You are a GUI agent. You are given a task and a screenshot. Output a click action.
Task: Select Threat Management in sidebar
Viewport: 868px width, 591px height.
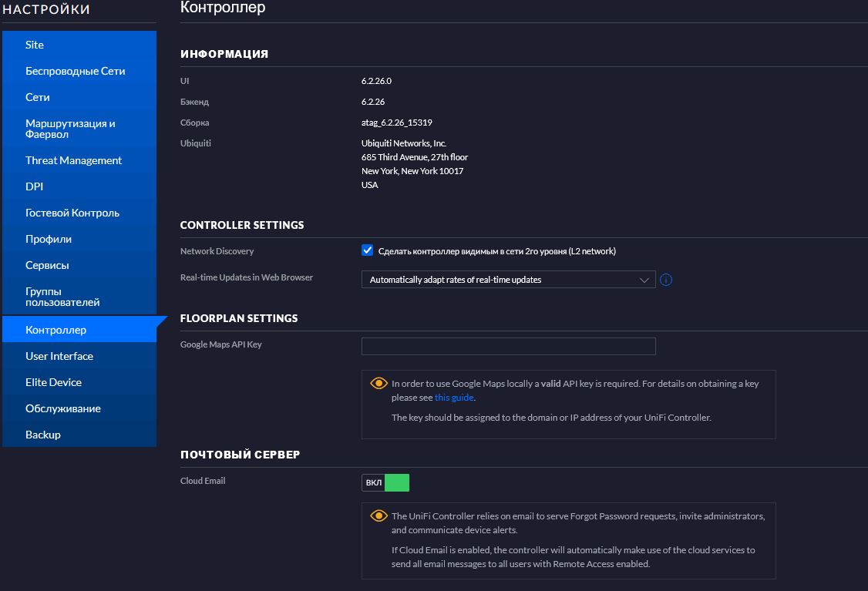[79, 160]
